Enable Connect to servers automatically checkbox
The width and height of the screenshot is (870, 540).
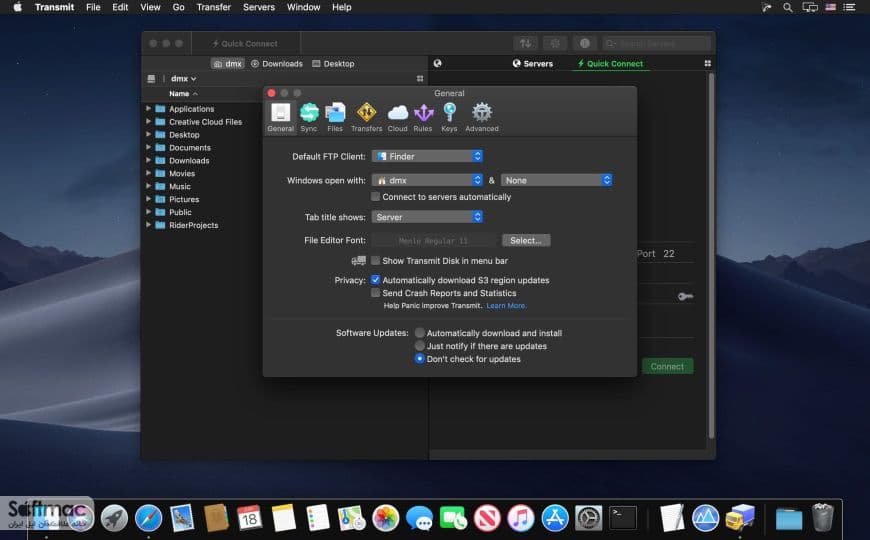376,196
